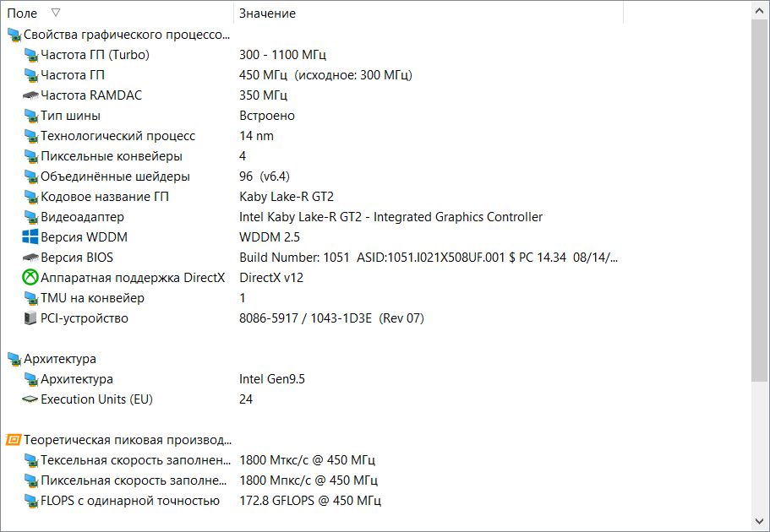770x532 pixels.
Task: Select value '1800 Мпкс/с @ 450 МГц'
Action: tap(309, 480)
